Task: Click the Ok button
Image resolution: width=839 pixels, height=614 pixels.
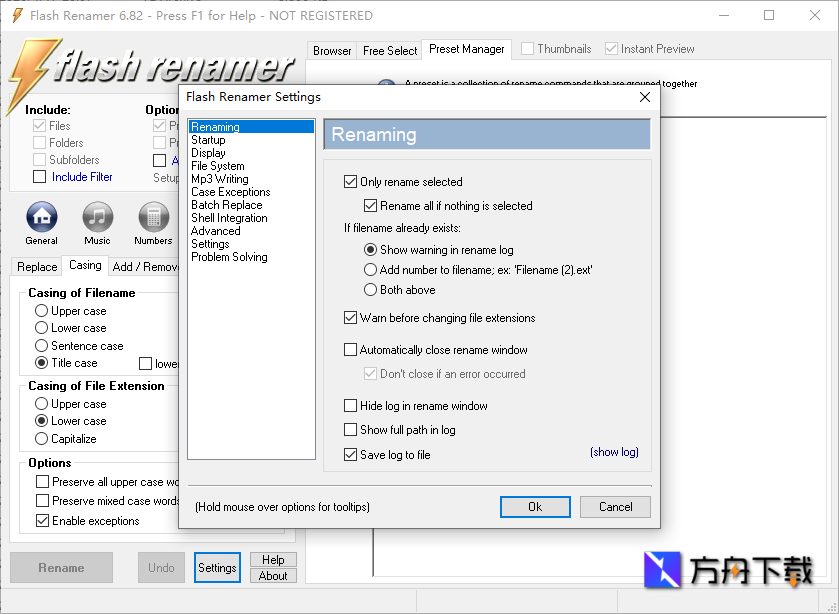Action: 535,507
